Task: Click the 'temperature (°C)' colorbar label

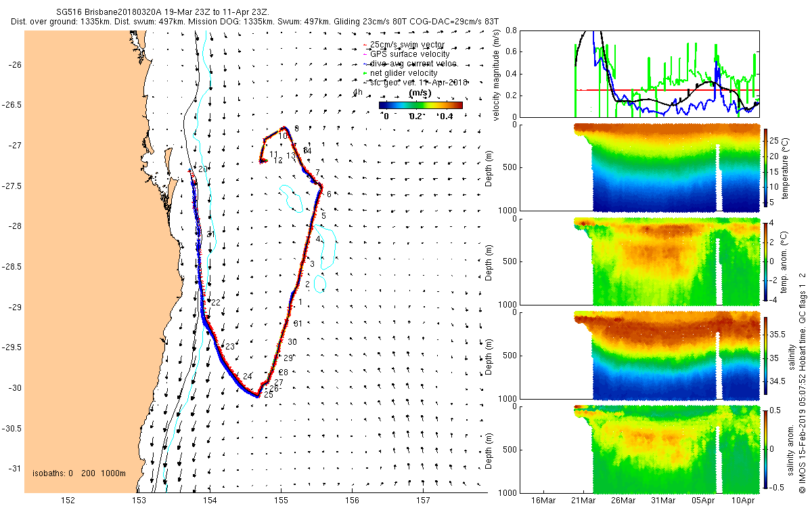Action: coord(786,167)
